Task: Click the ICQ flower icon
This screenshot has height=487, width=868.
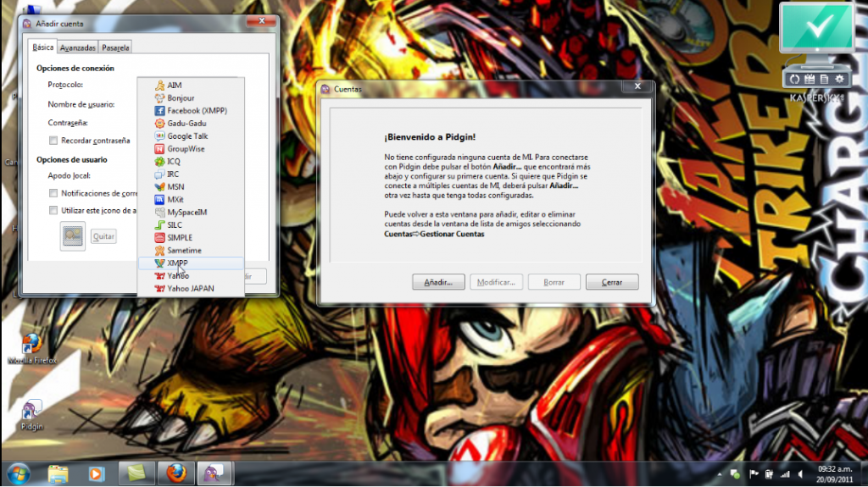Action: pyautogui.click(x=159, y=162)
